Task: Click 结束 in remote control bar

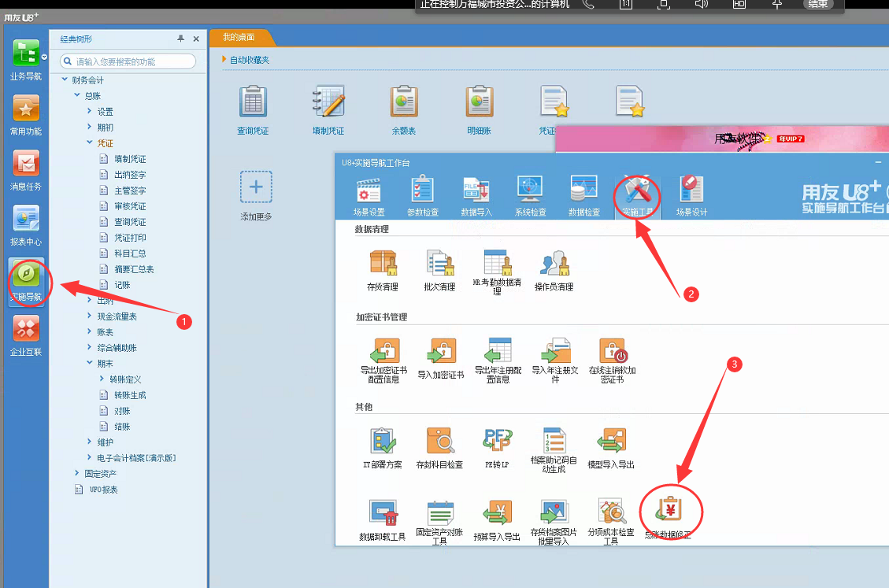Action: 817,4
